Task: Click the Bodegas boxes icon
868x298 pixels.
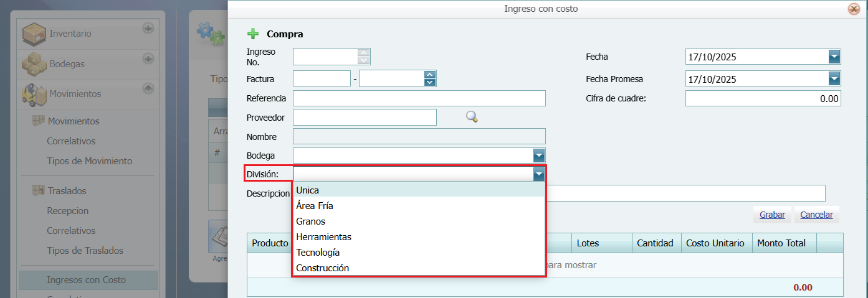Action: pyautogui.click(x=34, y=63)
